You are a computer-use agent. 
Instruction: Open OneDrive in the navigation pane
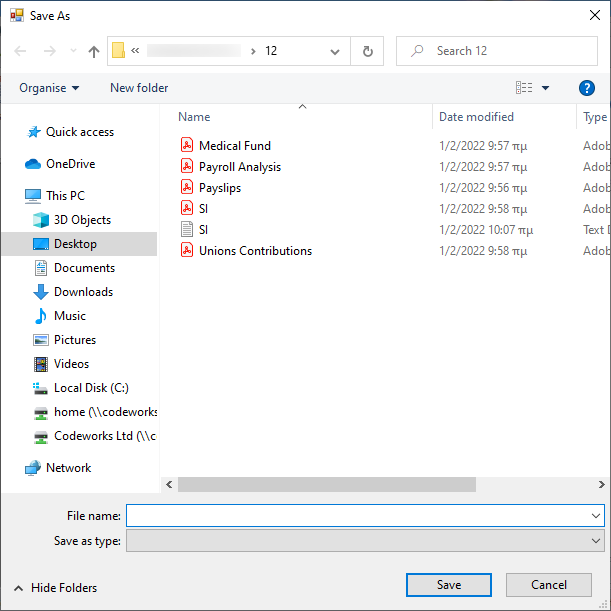(x=60, y=164)
